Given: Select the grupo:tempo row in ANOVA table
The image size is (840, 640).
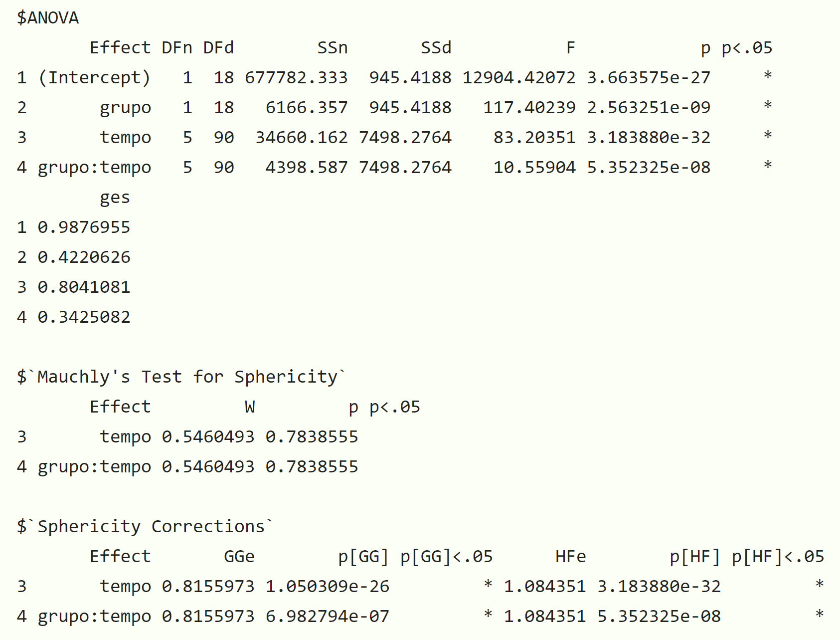Looking at the screenshot, I should (394, 168).
